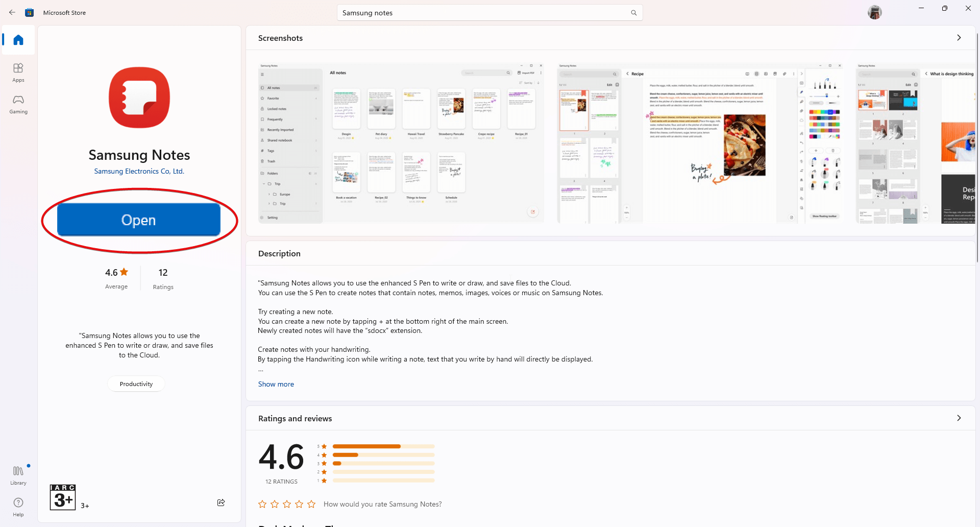Image resolution: width=980 pixels, height=527 pixels.
Task: Open the Recipe note screenshot
Action: click(x=700, y=143)
